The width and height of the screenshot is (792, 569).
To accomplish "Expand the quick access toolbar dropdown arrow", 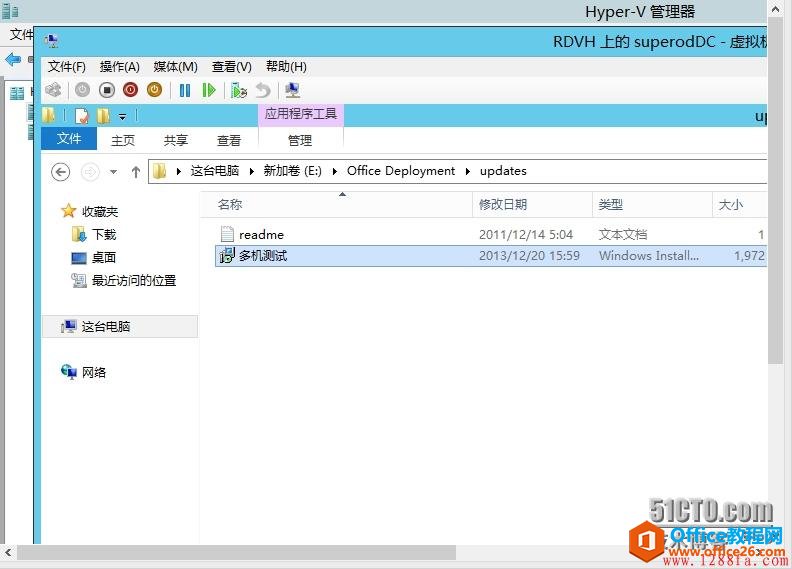I will (x=122, y=116).
